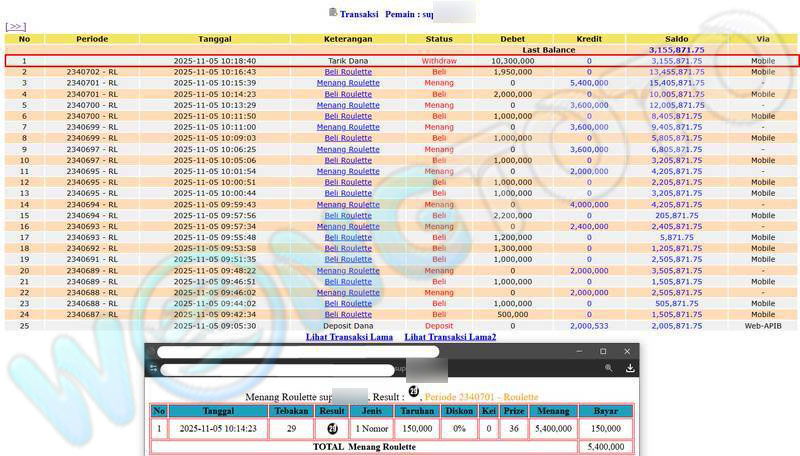Click Menang Roulette link in row 22
This screenshot has width=800, height=456.
348,292
